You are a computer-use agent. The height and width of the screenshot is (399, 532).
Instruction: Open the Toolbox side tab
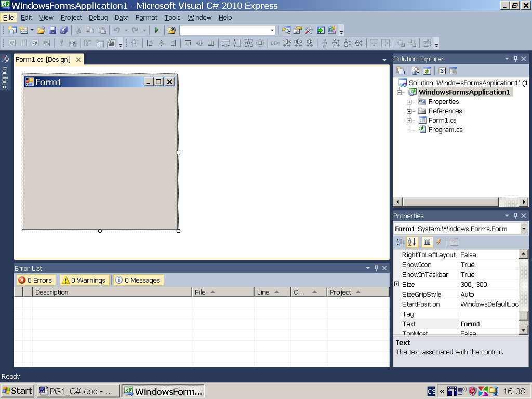[x=5, y=72]
